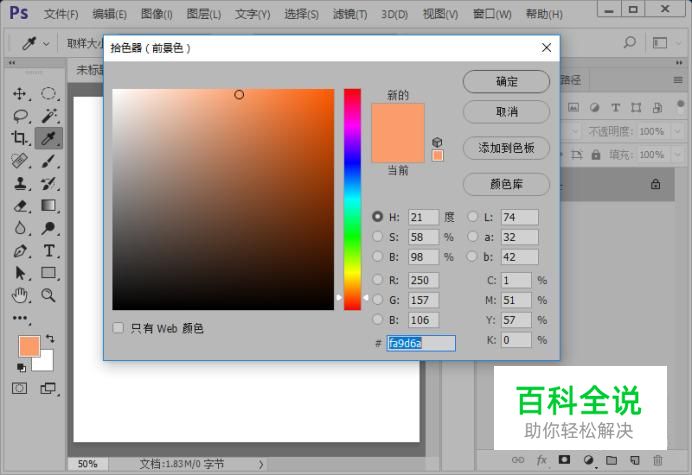Select the G green radio button
The image size is (692, 475).
click(x=377, y=300)
